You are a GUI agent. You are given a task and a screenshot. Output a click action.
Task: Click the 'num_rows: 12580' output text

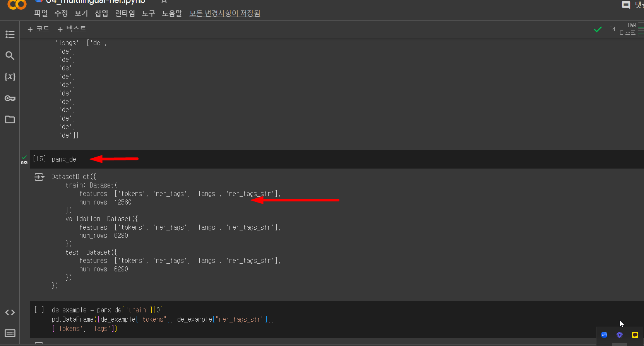[105, 202]
